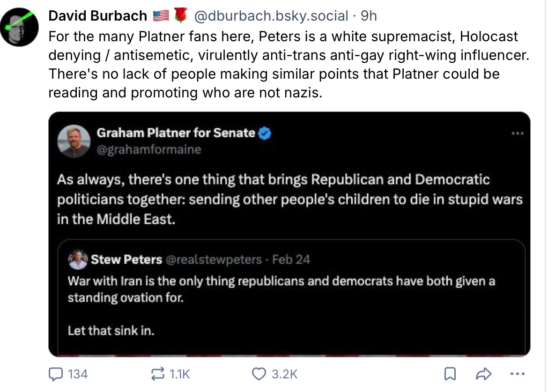Bookmark this post

coord(449,374)
